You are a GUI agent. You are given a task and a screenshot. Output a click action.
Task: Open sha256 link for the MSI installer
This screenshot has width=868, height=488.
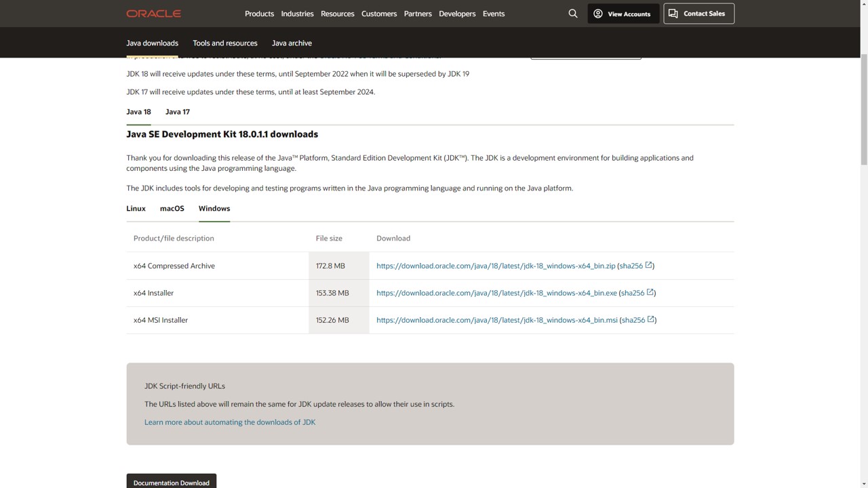coord(633,320)
